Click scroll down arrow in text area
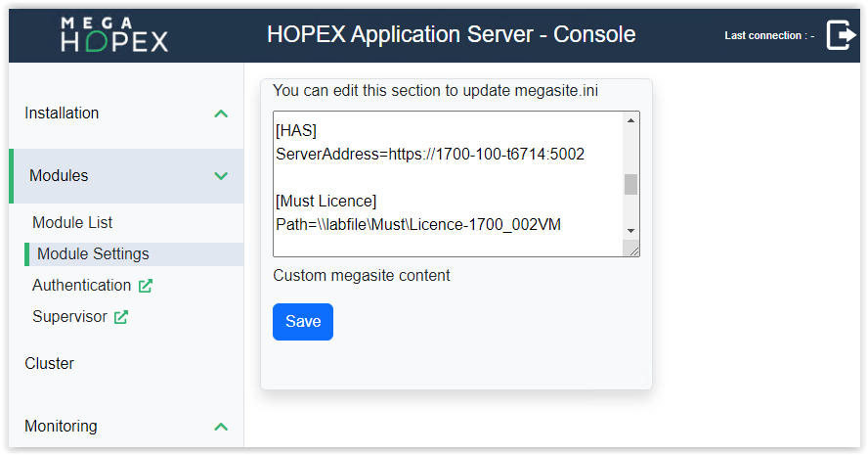 [630, 230]
